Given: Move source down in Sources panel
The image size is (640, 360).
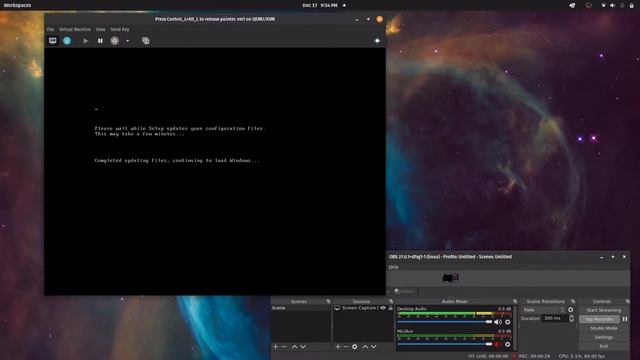Looking at the screenshot, I should pyautogui.click(x=373, y=347).
